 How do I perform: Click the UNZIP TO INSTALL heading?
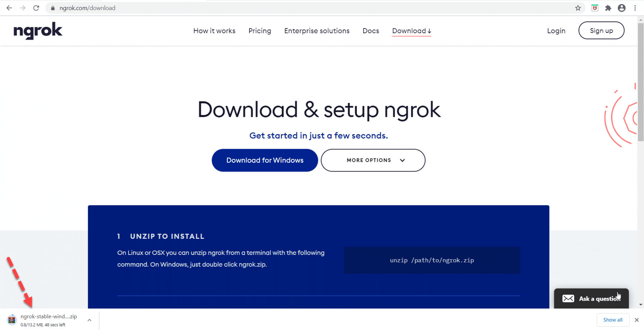pos(167,236)
